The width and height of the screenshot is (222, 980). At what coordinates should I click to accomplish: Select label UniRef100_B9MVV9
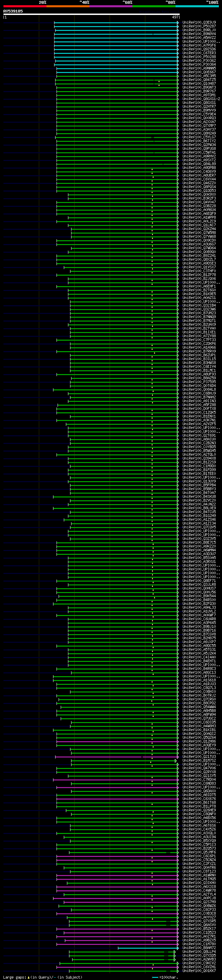pyautogui.click(x=199, y=110)
